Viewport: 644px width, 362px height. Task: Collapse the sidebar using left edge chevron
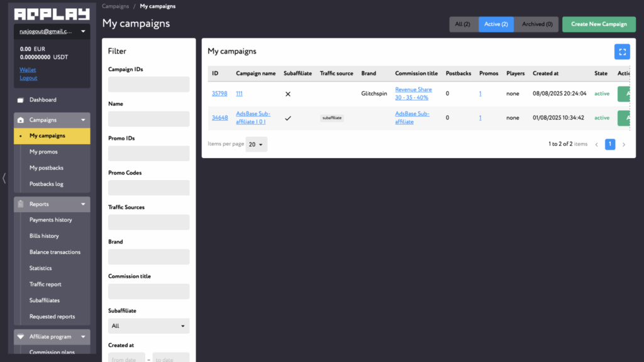pos(4,178)
